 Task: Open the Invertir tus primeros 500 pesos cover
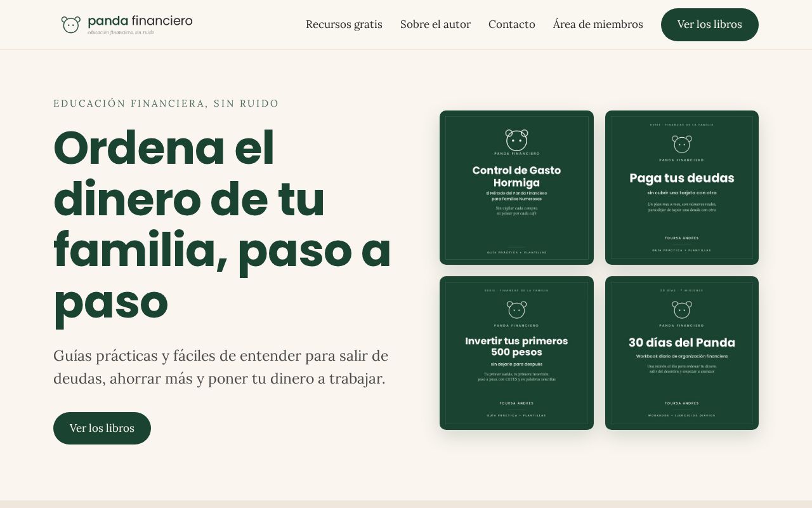pos(516,353)
